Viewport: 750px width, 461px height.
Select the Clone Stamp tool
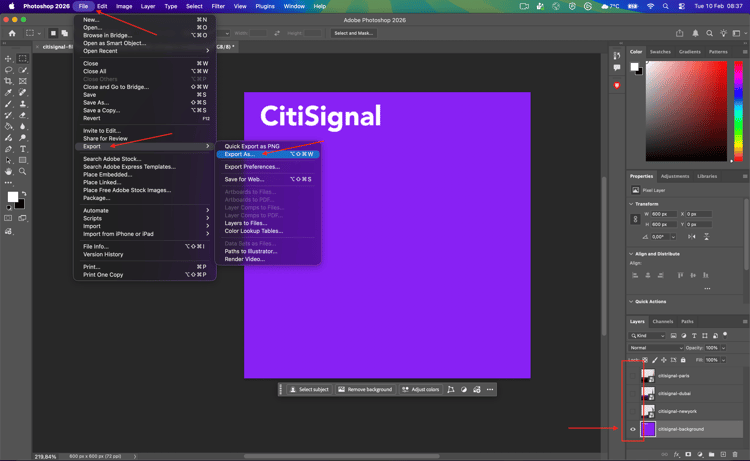coord(22,104)
